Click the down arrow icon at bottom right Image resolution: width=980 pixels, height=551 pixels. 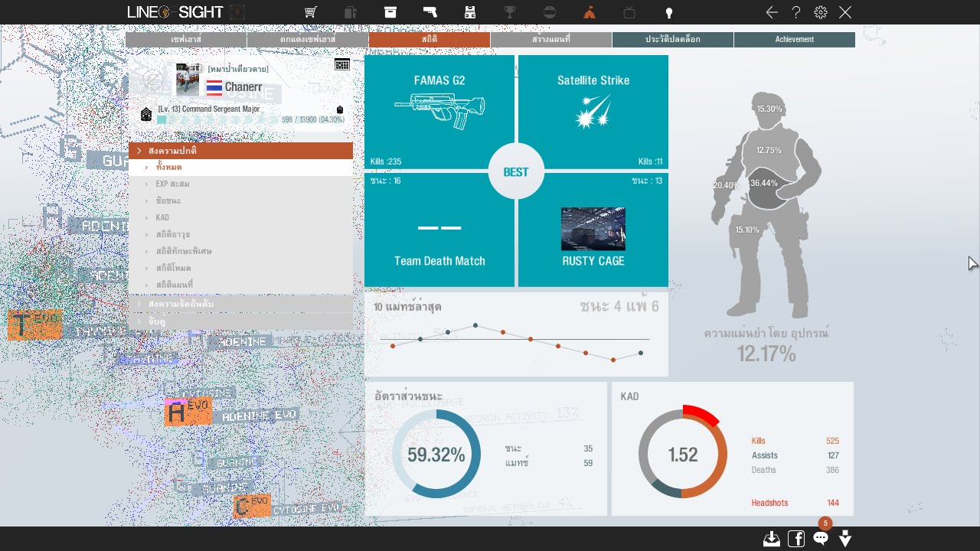click(x=845, y=539)
